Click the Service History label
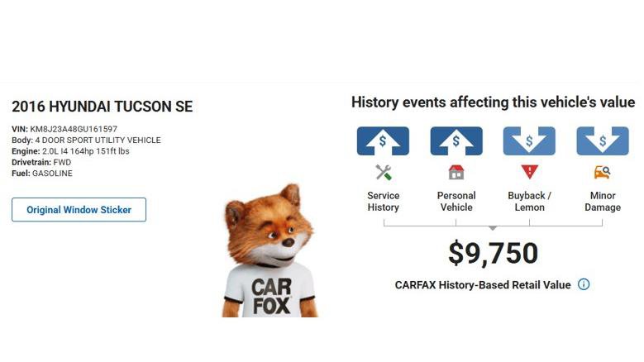Image resolution: width=644 pixels, height=362 pixels. point(383,202)
